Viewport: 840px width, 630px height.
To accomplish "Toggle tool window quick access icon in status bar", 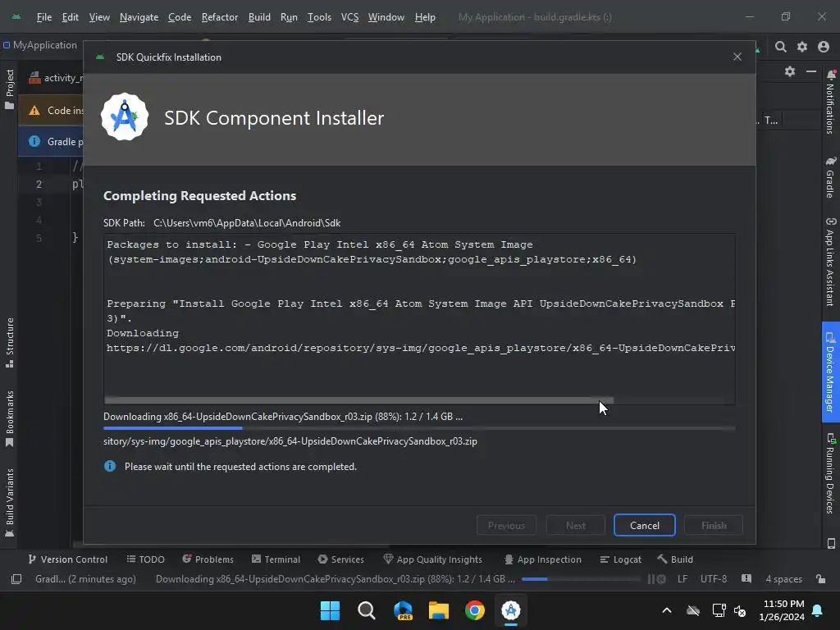I will click(16, 579).
